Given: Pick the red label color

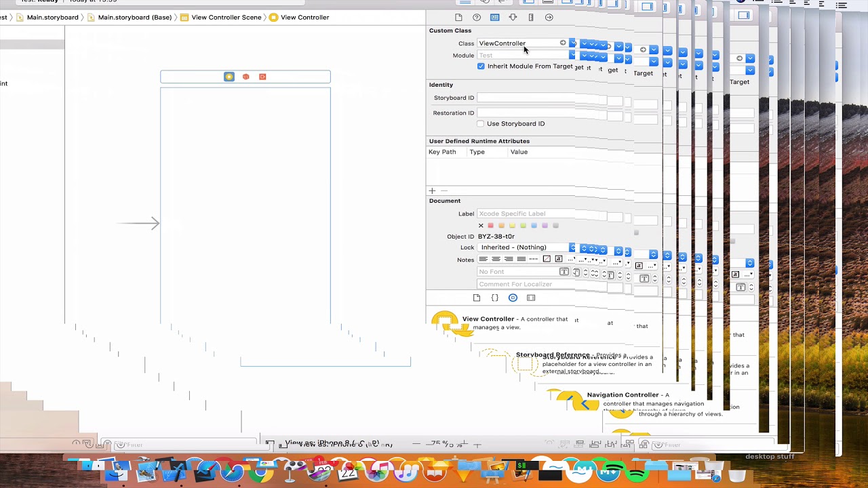Looking at the screenshot, I should [x=490, y=226].
